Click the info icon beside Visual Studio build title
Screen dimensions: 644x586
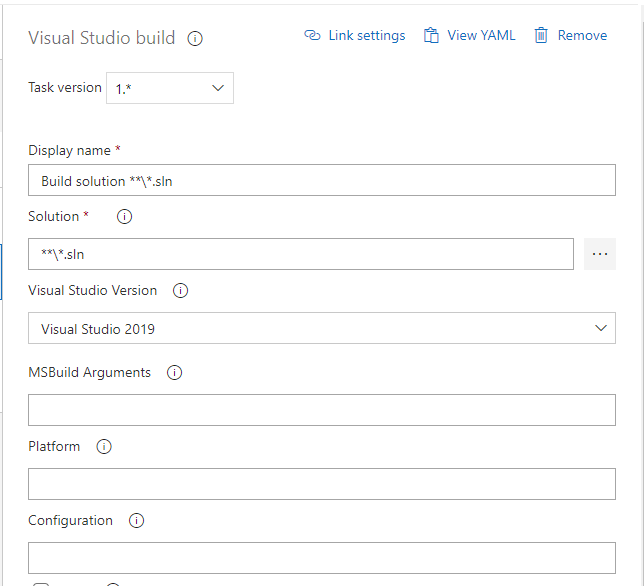(195, 39)
